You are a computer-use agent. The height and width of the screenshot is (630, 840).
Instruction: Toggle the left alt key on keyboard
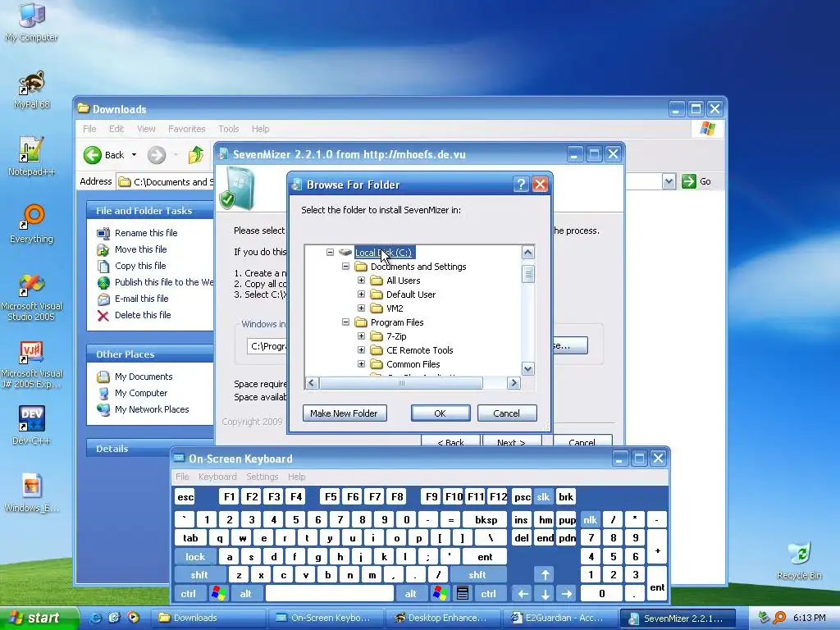click(246, 594)
